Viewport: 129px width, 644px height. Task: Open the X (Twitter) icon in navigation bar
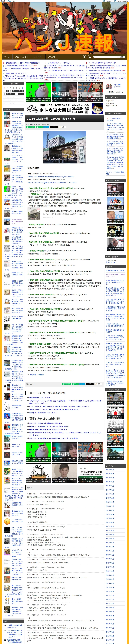point(84,57)
